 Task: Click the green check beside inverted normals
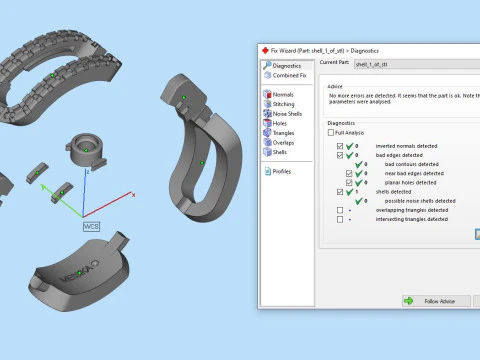point(349,146)
